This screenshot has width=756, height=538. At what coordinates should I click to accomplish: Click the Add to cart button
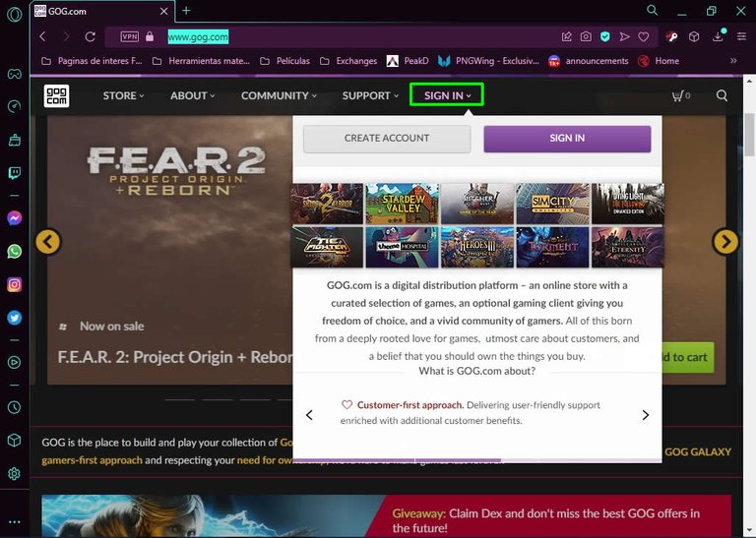(x=688, y=357)
